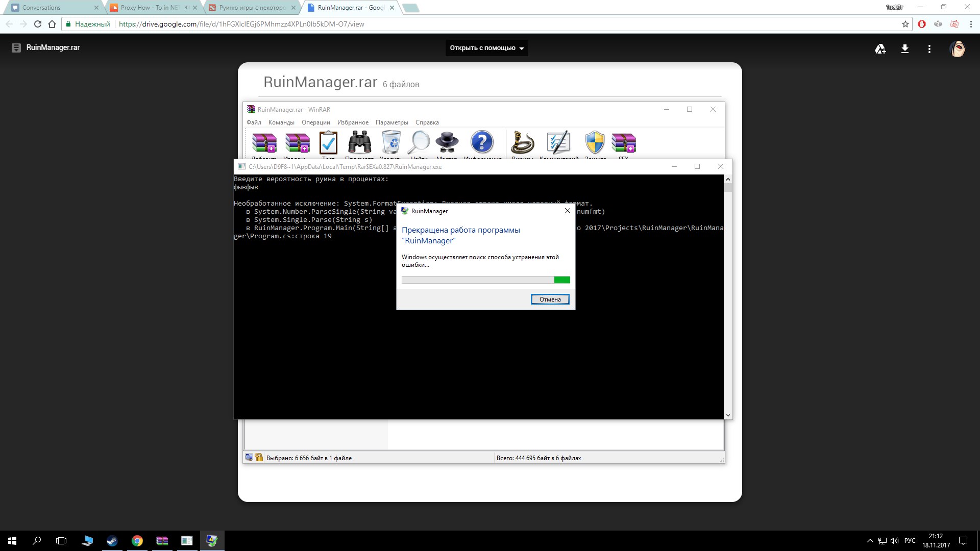Click the WinRAR Test clipboard icon
This screenshot has width=980, height=551.
pos(328,143)
